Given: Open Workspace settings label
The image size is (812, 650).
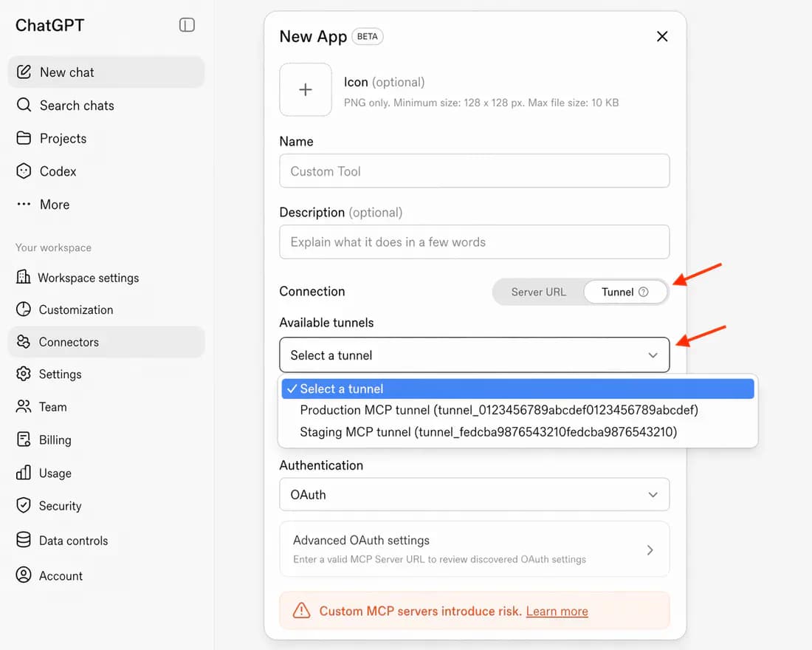Looking at the screenshot, I should [89, 278].
